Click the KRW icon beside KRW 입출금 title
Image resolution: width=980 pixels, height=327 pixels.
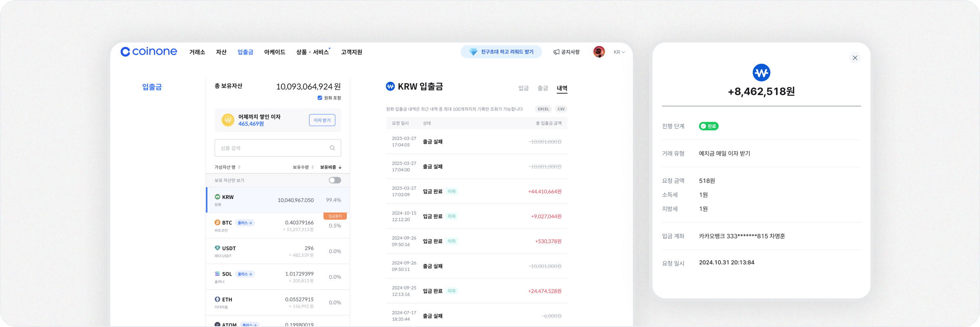pyautogui.click(x=390, y=86)
